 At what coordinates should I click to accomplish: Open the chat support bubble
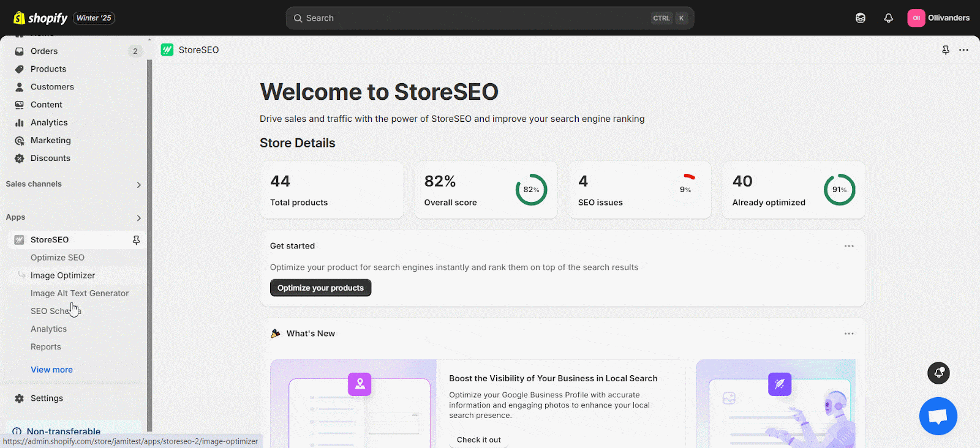[x=938, y=416]
